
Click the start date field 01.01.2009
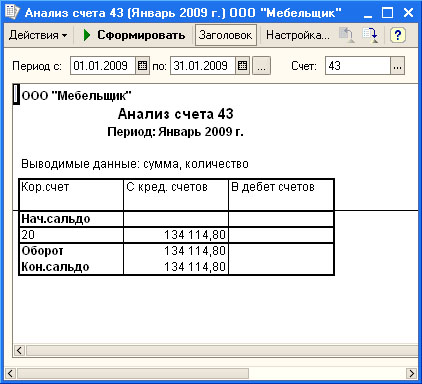click(x=103, y=66)
